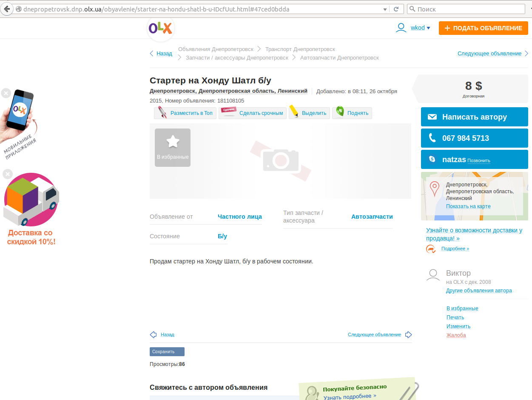Click 'Жалоба' report link
532x400 pixels.
pos(456,335)
